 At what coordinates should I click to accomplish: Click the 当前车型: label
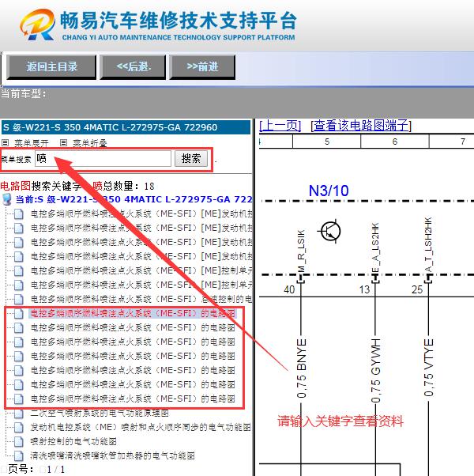click(x=24, y=93)
